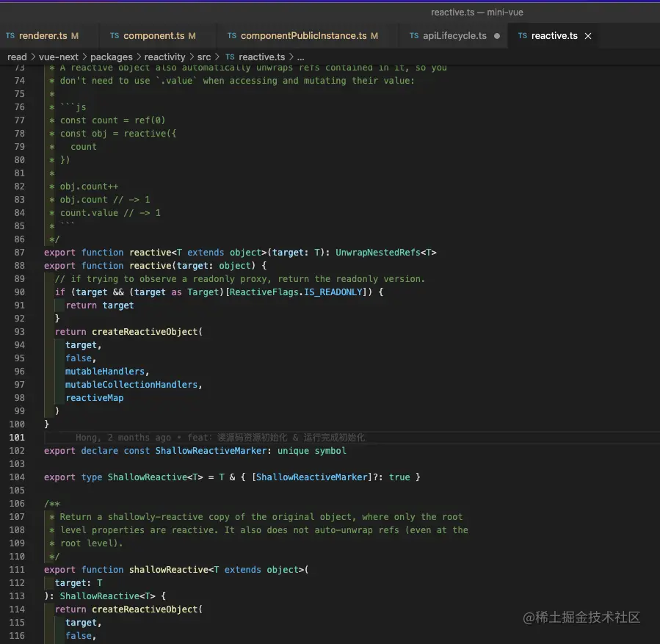Open the 'read' breadcrumb folder
The image size is (660, 644).
[x=17, y=57]
